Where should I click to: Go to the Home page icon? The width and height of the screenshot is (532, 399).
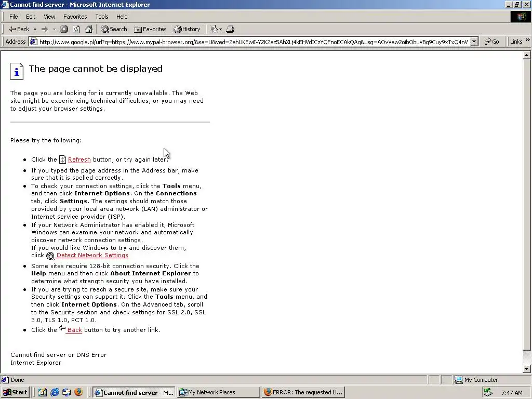pos(89,29)
